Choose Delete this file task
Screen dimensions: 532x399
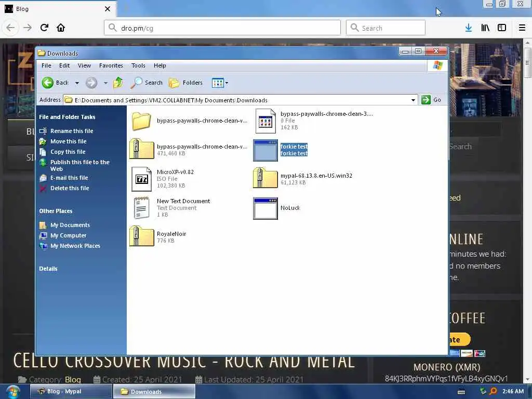tap(70, 188)
